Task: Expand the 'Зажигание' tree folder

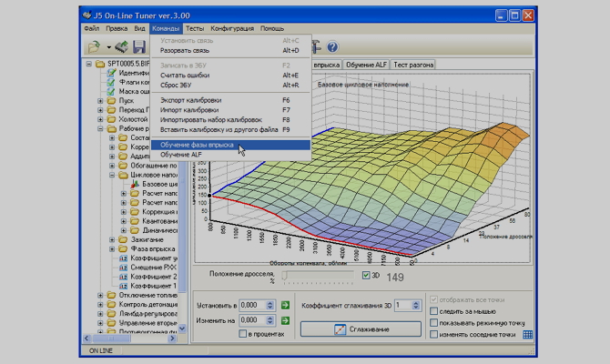Action: pyautogui.click(x=112, y=240)
